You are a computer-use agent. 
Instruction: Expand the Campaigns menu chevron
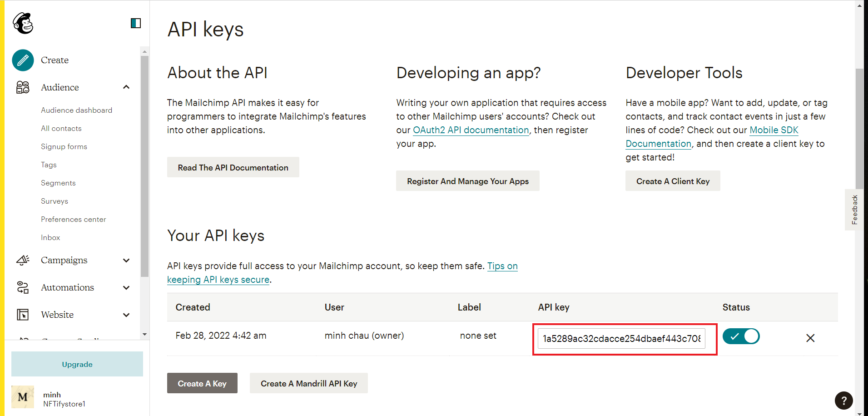pos(126,260)
